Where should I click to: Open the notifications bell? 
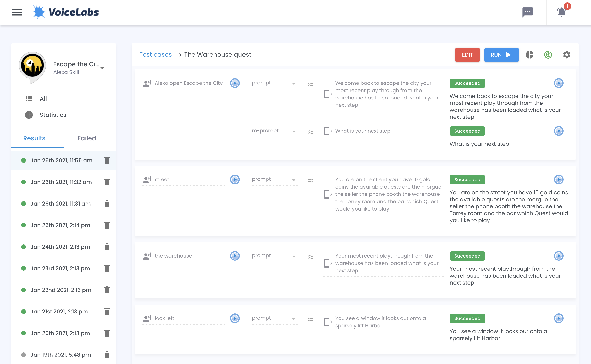point(562,12)
